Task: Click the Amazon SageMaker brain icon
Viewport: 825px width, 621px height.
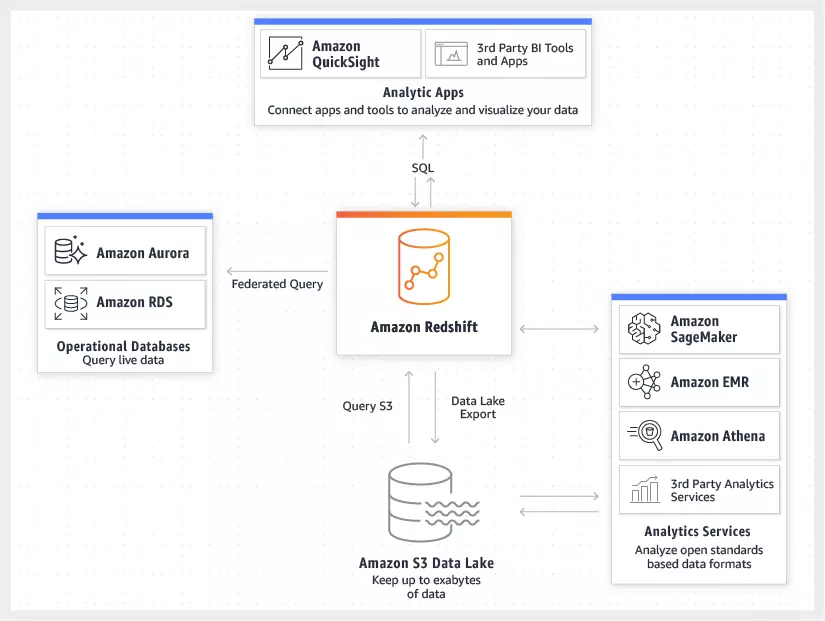Action: click(x=644, y=328)
